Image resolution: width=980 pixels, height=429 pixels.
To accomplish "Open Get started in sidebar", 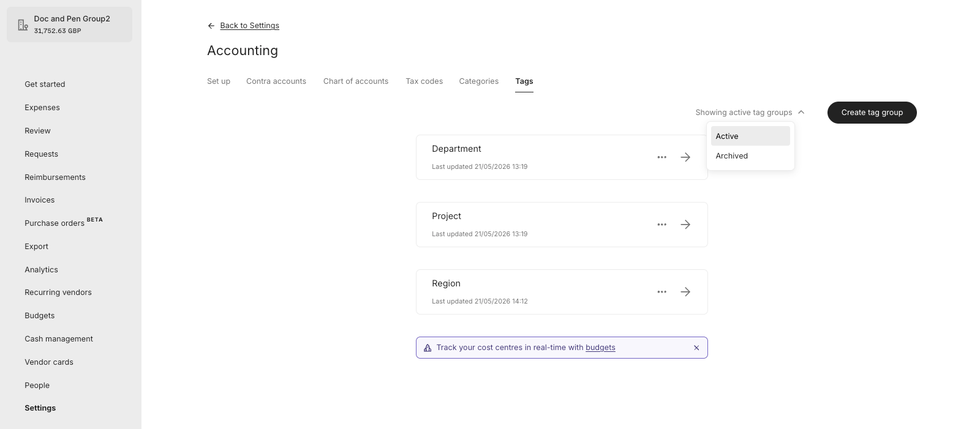I will [45, 84].
